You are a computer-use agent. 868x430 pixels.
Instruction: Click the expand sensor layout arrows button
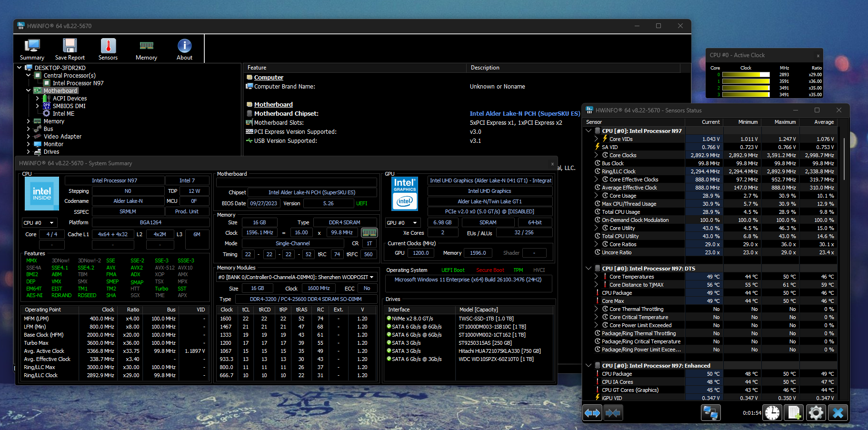592,413
